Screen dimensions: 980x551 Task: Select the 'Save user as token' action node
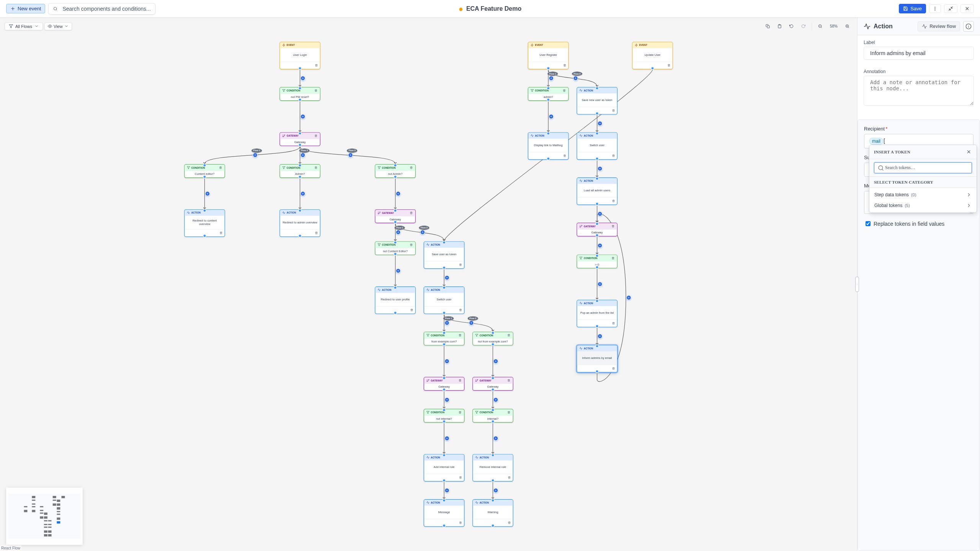444,255
